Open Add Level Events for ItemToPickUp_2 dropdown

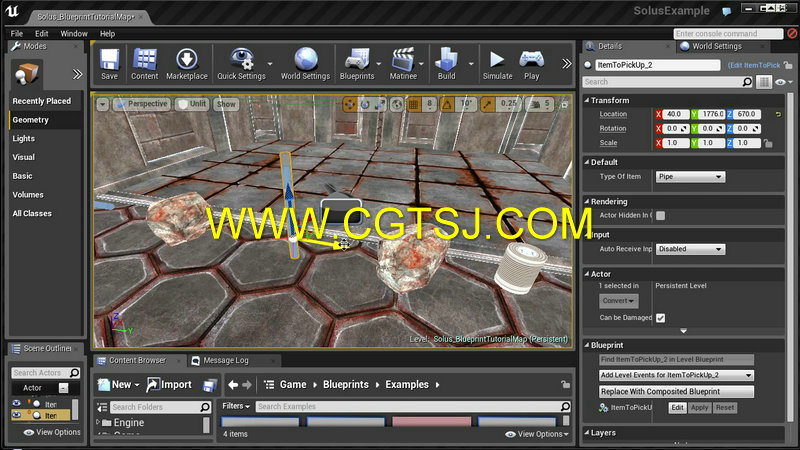tap(676, 375)
